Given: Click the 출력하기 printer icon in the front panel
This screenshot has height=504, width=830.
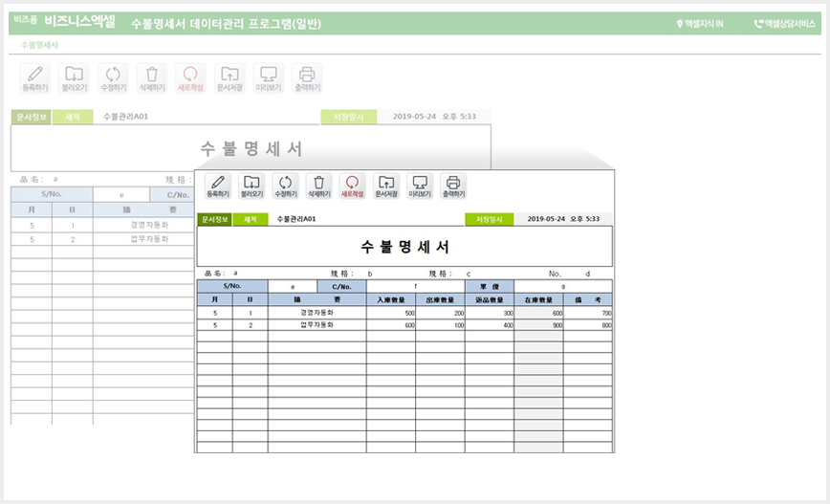Looking at the screenshot, I should point(453,186).
